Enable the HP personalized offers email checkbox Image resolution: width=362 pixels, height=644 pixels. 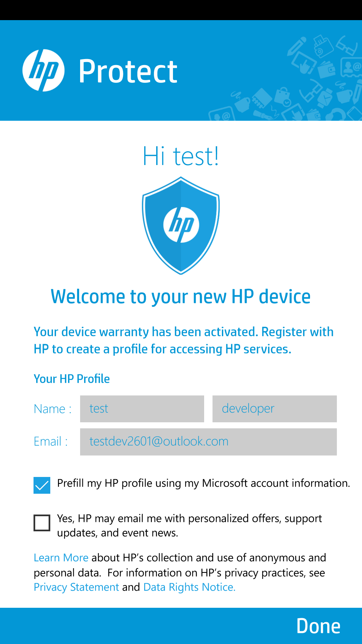point(42,523)
